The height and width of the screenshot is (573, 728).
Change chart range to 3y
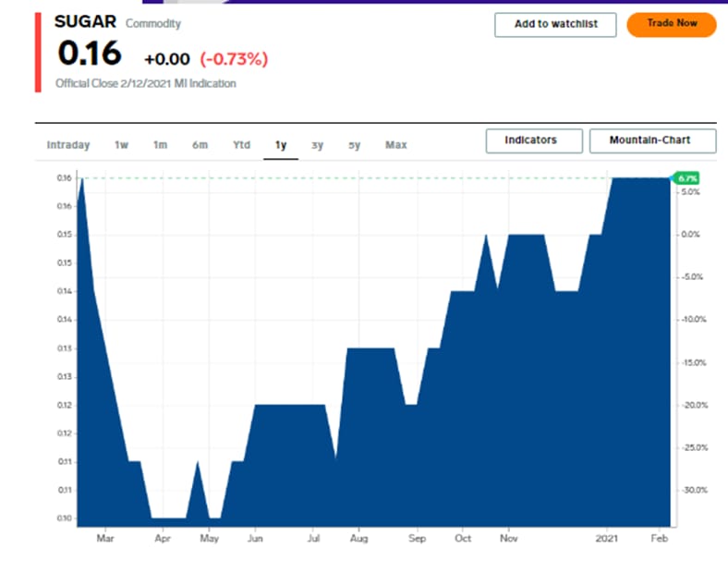tap(317, 144)
